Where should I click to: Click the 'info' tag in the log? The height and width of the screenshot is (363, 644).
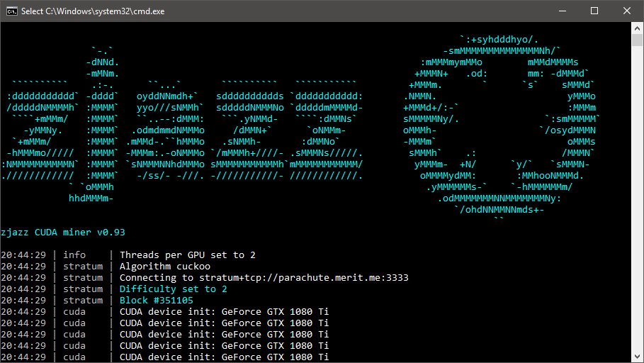pyautogui.click(x=74, y=255)
